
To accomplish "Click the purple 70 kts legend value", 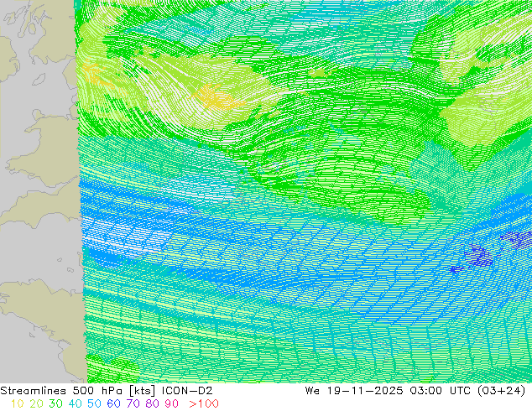I will [x=133, y=403].
